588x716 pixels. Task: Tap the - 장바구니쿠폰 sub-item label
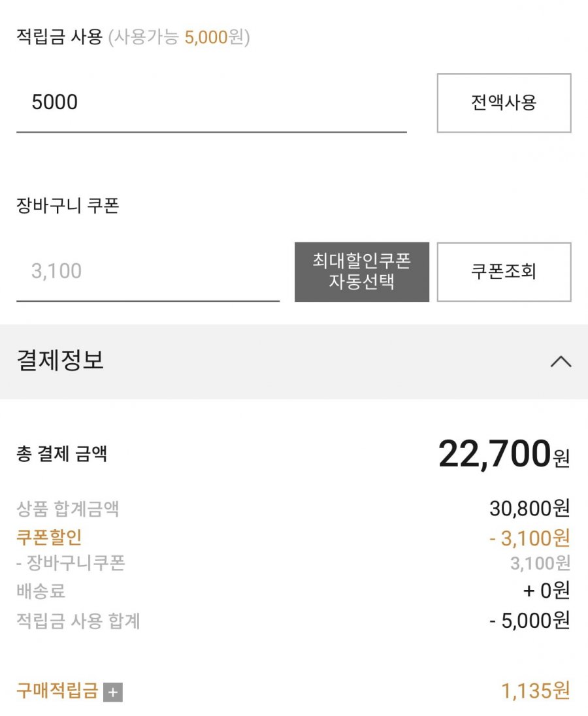pyautogui.click(x=70, y=563)
